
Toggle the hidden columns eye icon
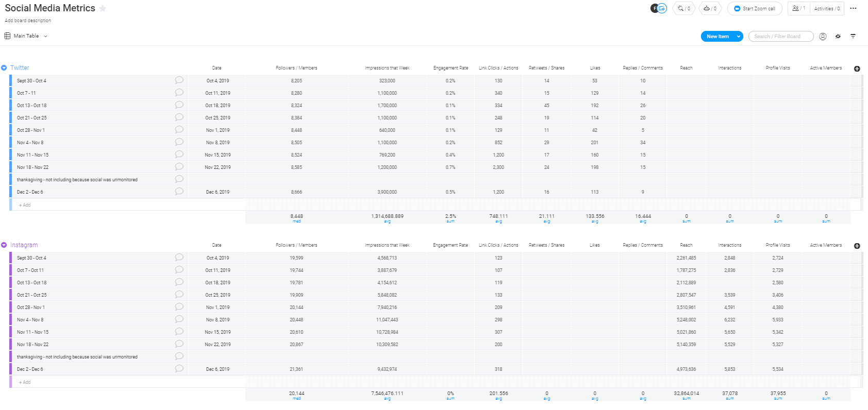pyautogui.click(x=838, y=37)
